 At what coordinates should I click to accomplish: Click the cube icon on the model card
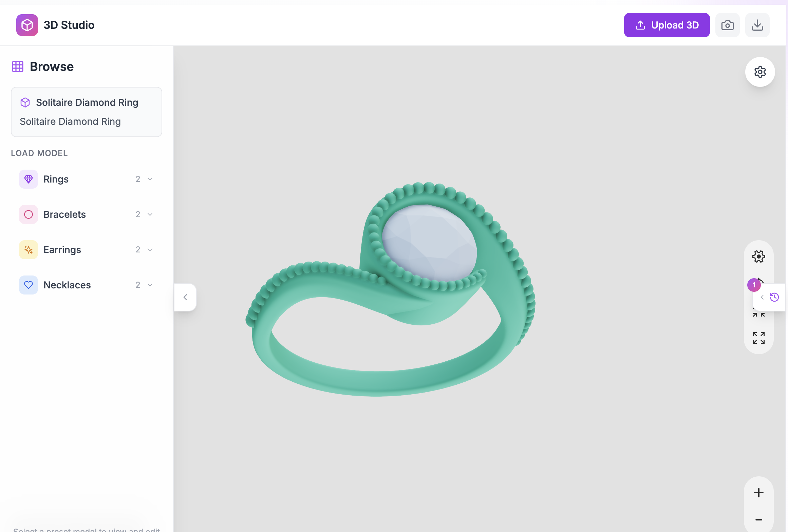pyautogui.click(x=25, y=102)
